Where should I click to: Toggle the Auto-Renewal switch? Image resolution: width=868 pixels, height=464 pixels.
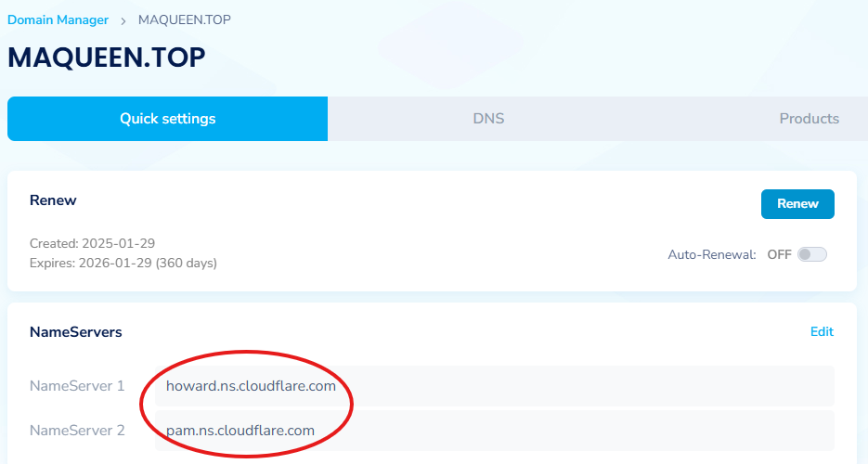tap(812, 254)
